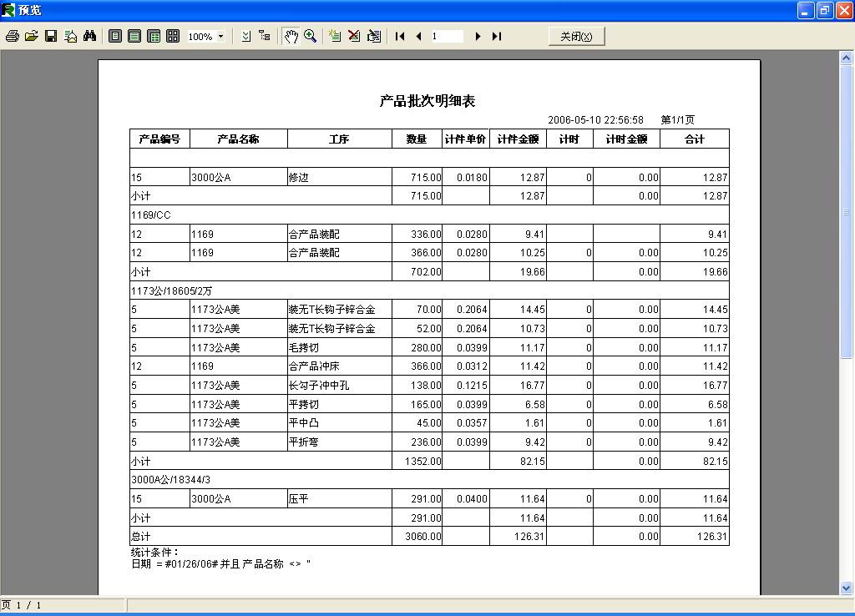Viewport: 855px width, 616px height.
Task: Select the zoom magnifier tool
Action: 310,36
